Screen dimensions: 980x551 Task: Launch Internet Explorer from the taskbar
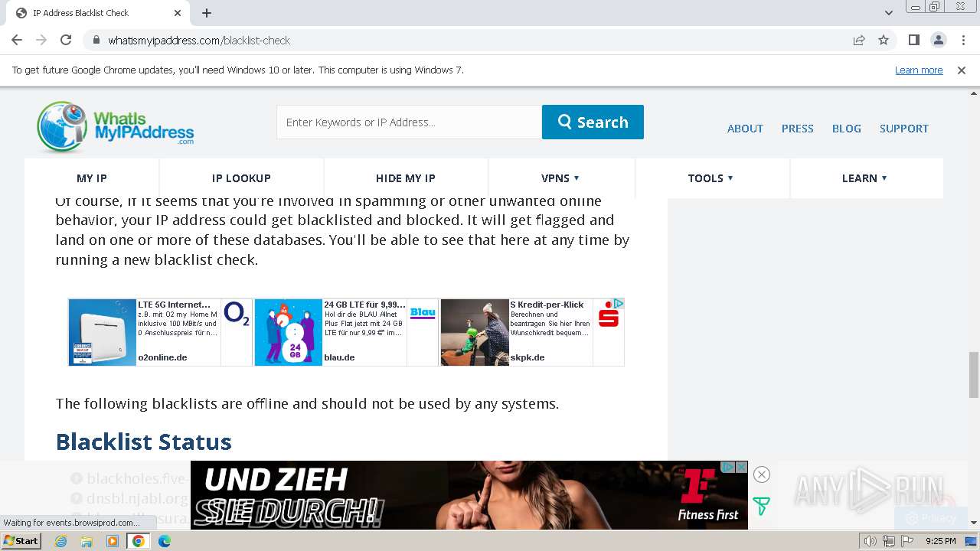click(x=61, y=541)
